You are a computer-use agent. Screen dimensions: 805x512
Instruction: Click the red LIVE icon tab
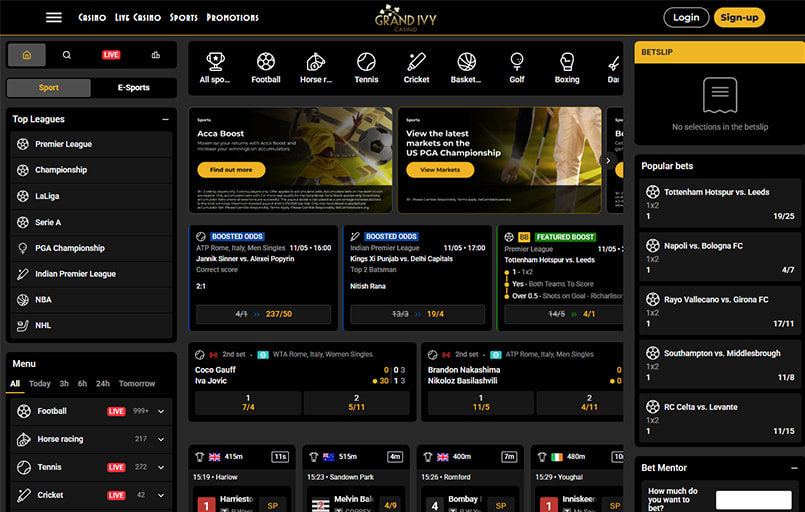click(111, 55)
